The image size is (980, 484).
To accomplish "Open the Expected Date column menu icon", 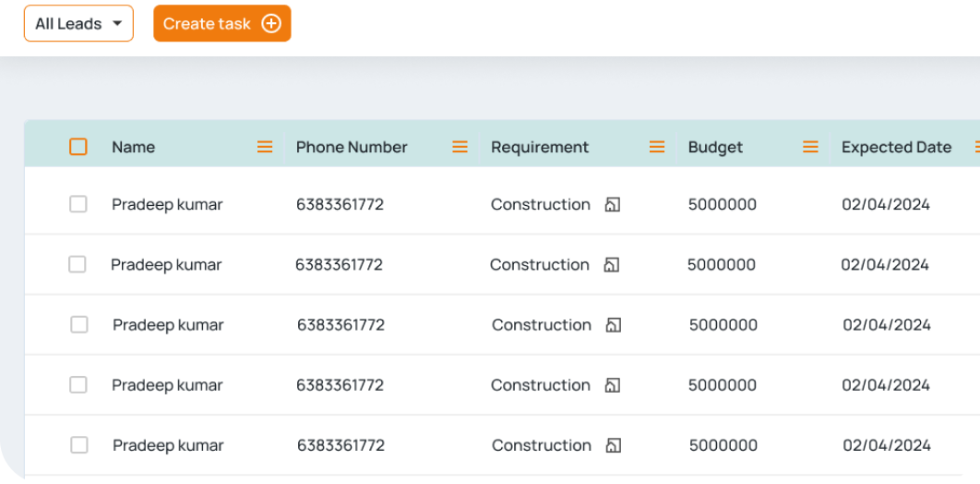I will [x=977, y=147].
